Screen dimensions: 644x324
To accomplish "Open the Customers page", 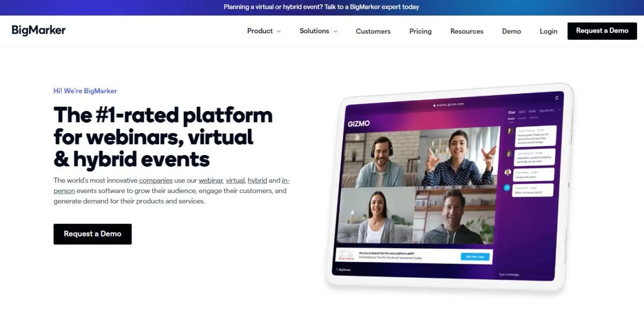I will pyautogui.click(x=373, y=31).
